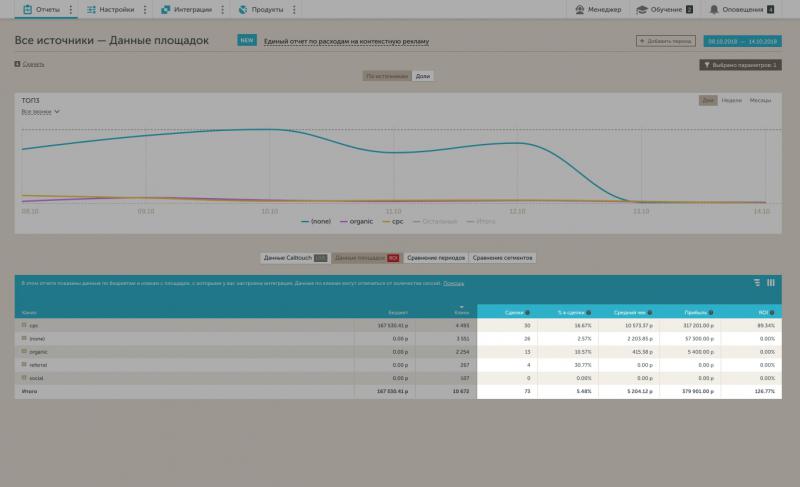
Task: Expand the Все звонки dropdown
Action: (41, 112)
